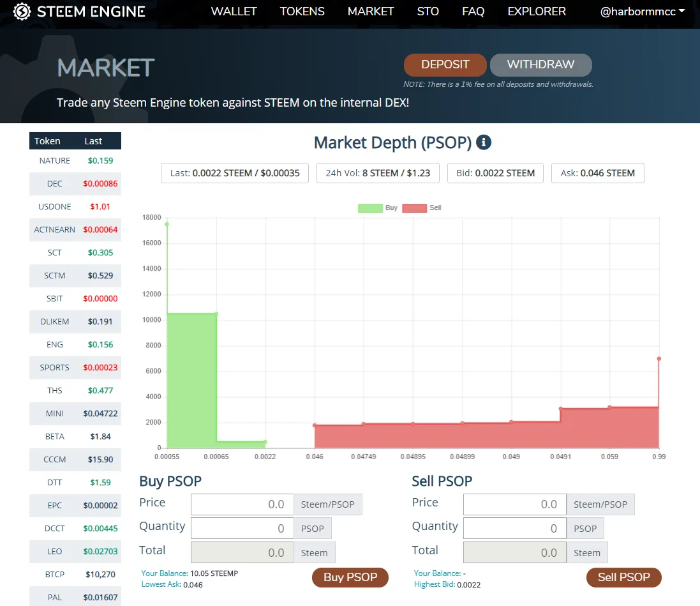Image resolution: width=700 pixels, height=606 pixels.
Task: Click the 24h Vol 8 STEEM box
Action: (378, 174)
